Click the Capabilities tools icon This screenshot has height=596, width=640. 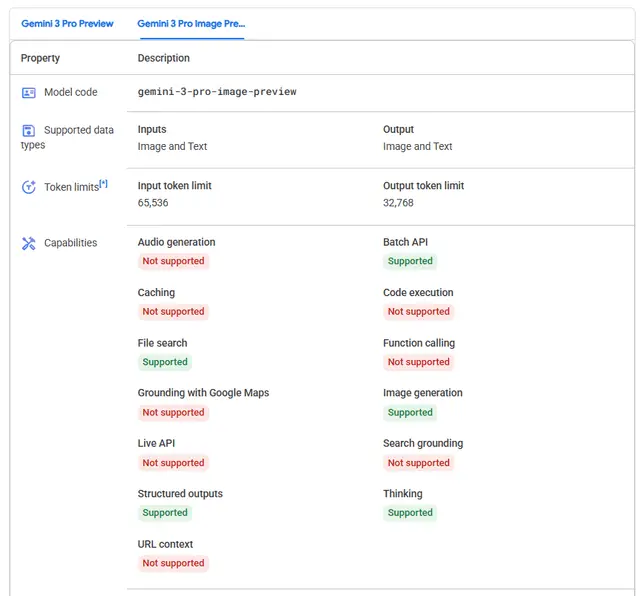click(29, 243)
